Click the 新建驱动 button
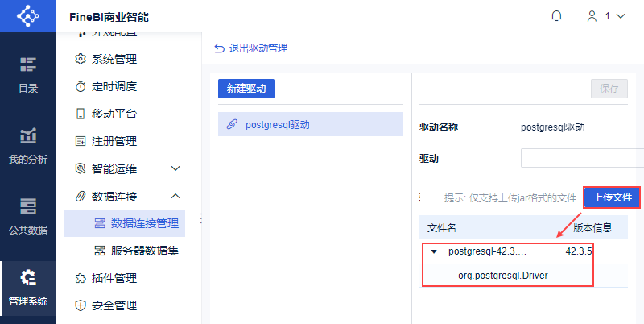 (x=246, y=89)
